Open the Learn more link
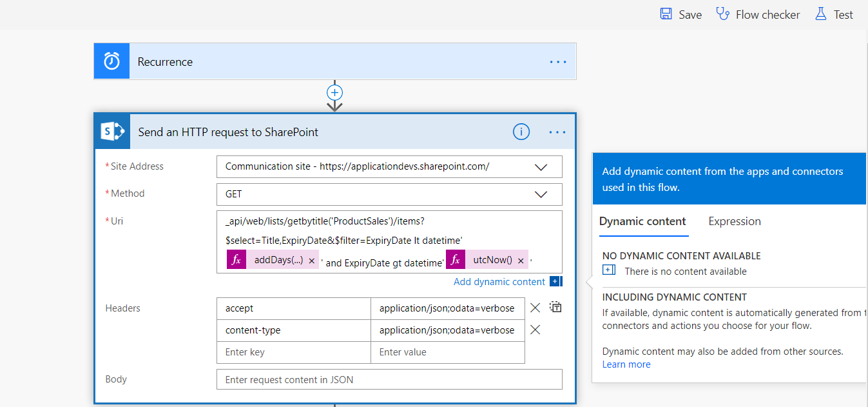The height and width of the screenshot is (407, 868). coord(626,364)
